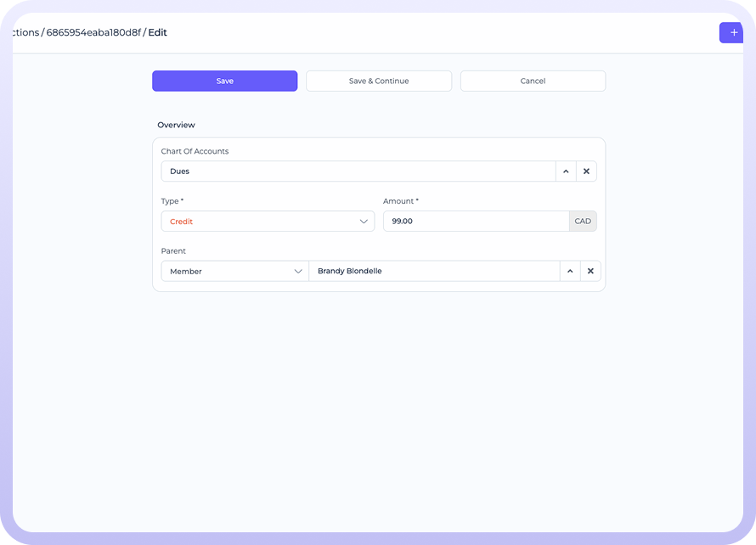Click Save & Continue
756x545 pixels.
tap(379, 81)
